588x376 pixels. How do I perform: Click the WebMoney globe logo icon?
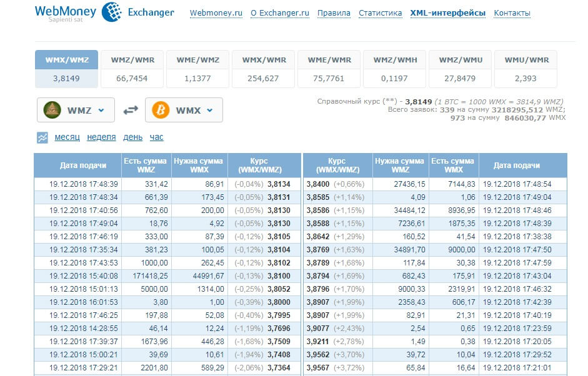pos(112,12)
